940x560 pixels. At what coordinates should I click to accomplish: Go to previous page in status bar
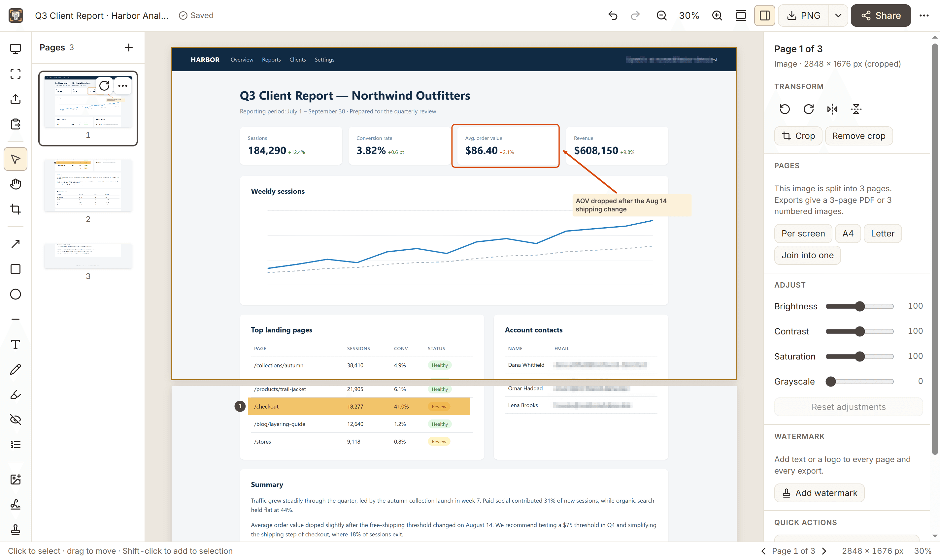tap(763, 551)
